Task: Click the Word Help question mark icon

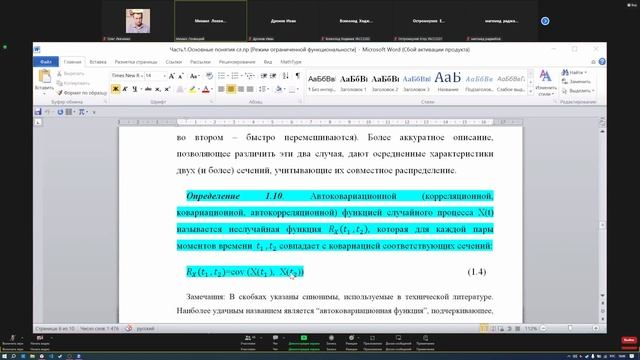Action: 602,62
